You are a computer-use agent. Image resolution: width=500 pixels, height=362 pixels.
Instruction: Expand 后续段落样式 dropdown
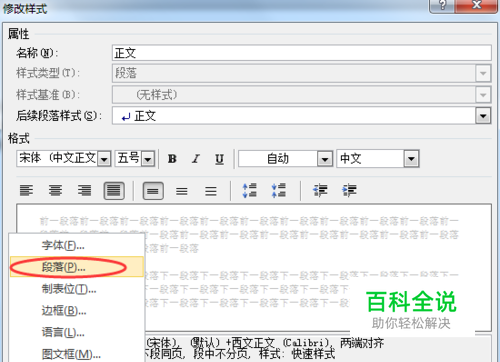(483, 116)
